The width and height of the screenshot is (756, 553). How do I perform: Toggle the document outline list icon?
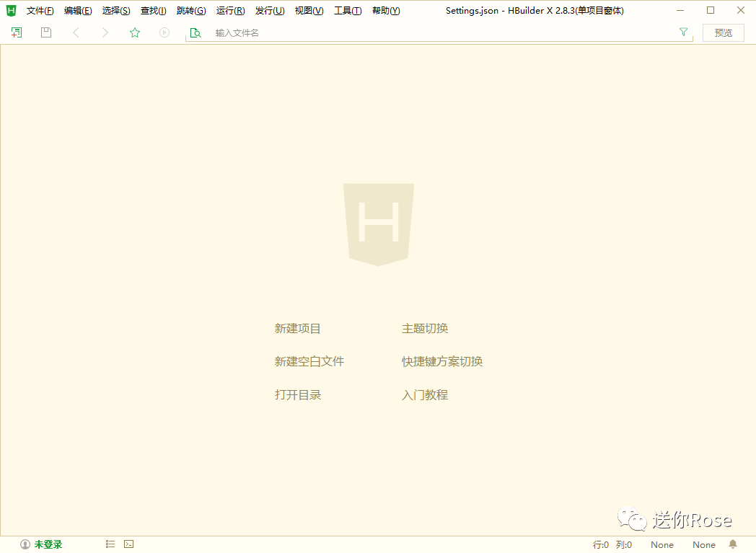(110, 544)
